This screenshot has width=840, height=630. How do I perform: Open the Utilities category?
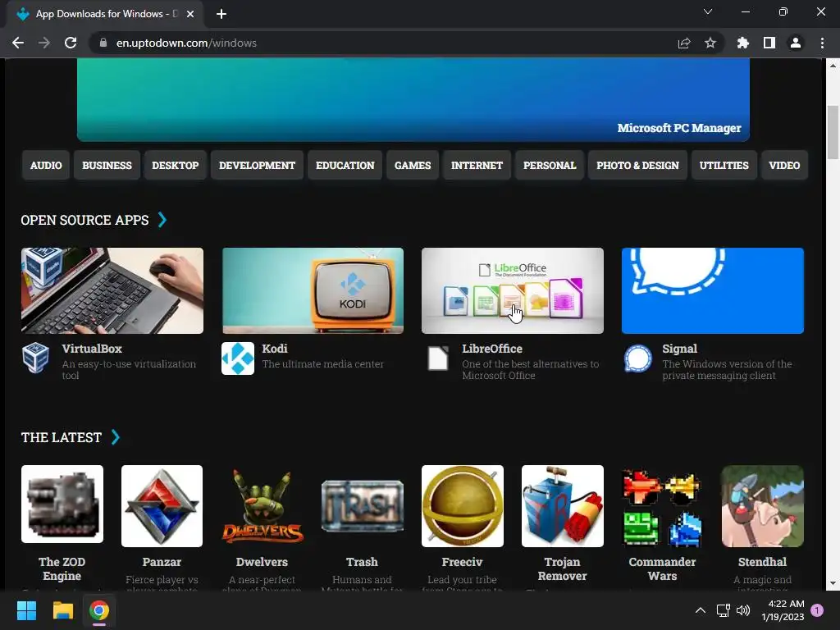click(724, 166)
